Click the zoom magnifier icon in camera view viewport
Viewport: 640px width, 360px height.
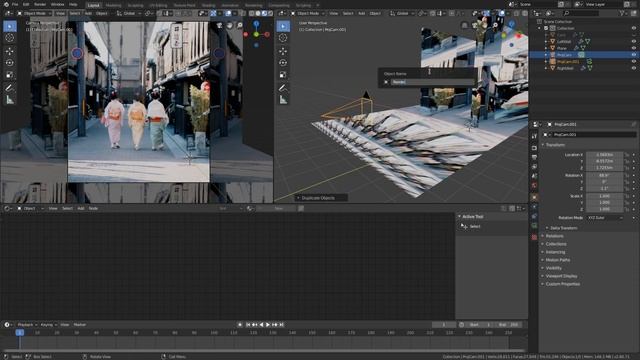point(240,25)
